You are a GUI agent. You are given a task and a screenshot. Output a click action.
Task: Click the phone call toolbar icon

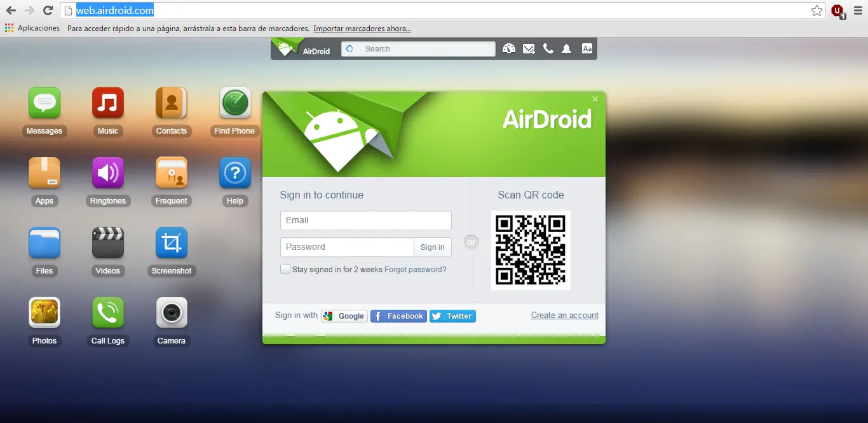pos(548,48)
